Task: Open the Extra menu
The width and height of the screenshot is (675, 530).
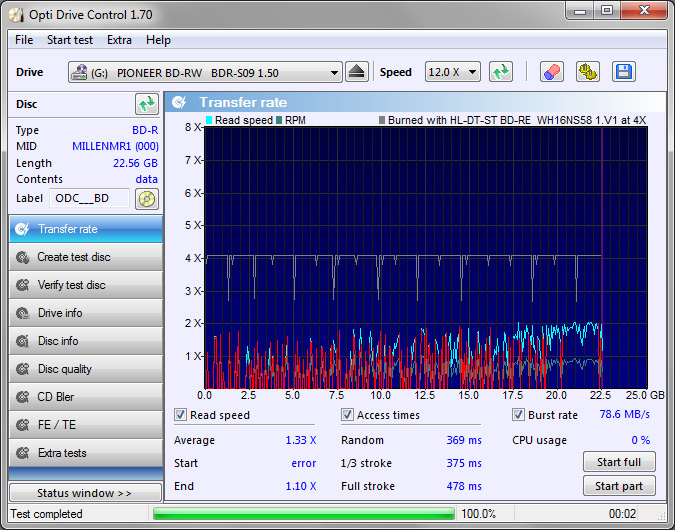Action: (x=119, y=40)
